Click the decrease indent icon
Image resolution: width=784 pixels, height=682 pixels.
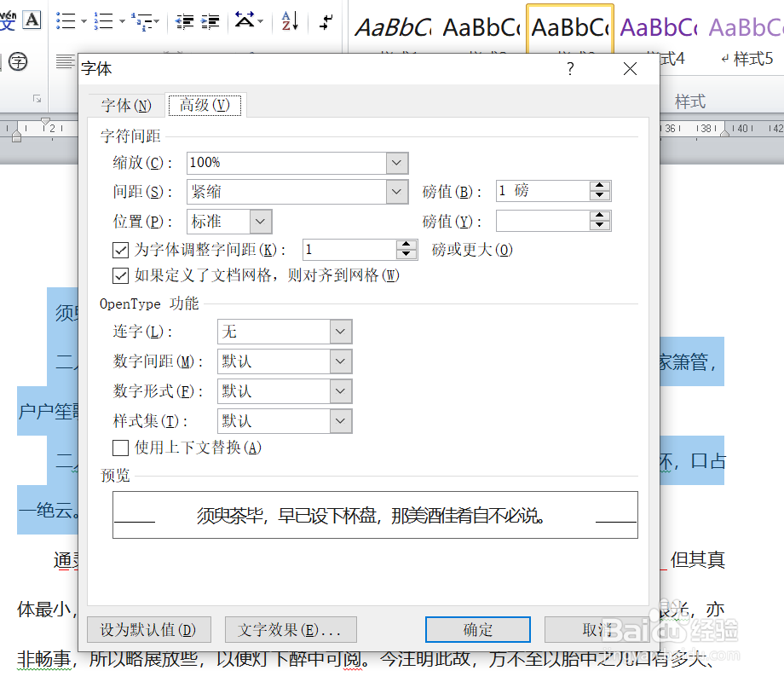[187, 21]
